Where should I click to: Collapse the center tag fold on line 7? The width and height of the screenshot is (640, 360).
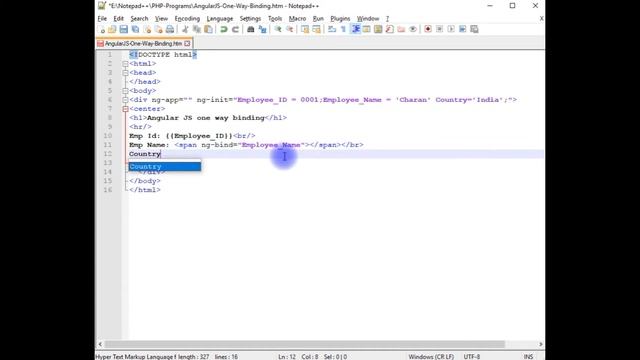[x=125, y=109]
